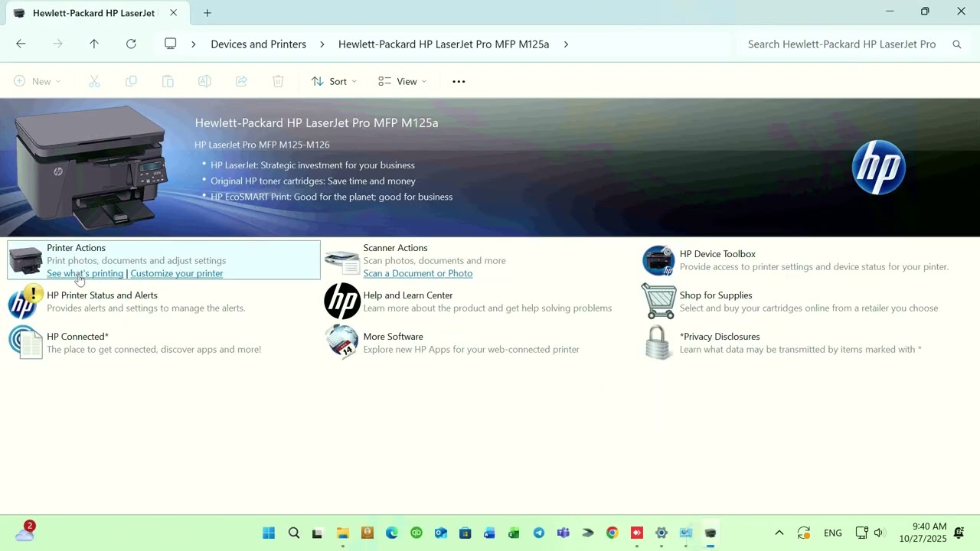
Task: Open the Sort dropdown
Action: [334, 81]
